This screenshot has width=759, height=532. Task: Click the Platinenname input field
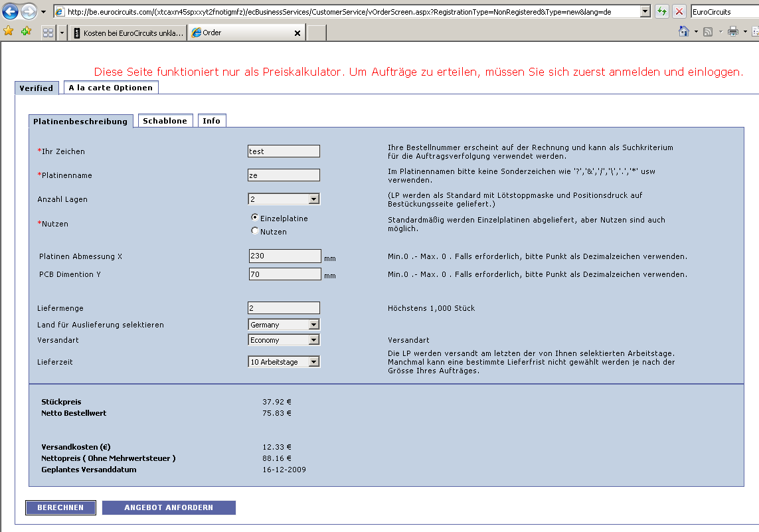pos(284,175)
